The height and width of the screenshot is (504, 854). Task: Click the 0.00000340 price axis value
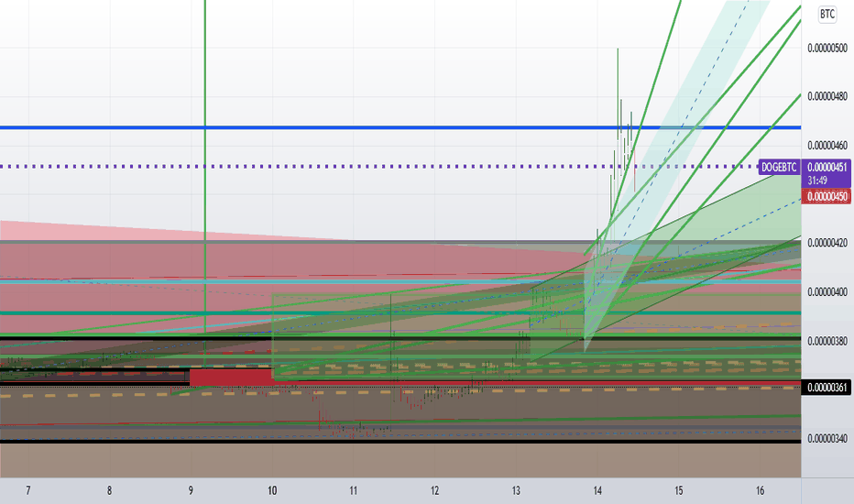[x=827, y=439]
